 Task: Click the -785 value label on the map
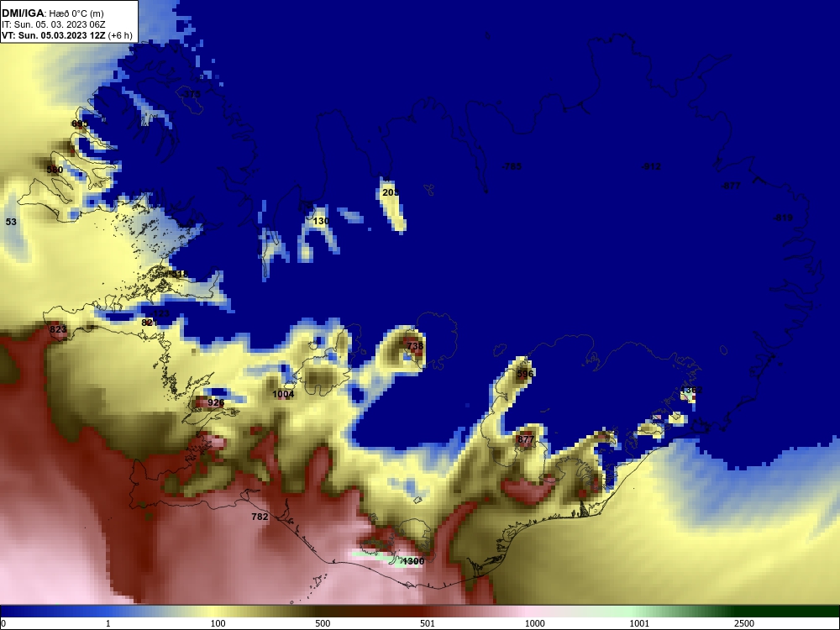coord(512,166)
